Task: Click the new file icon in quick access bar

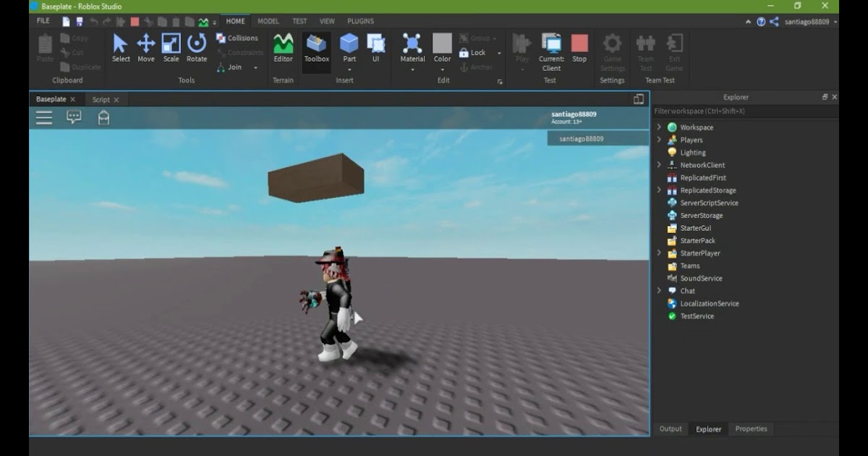Action: pyautogui.click(x=66, y=22)
